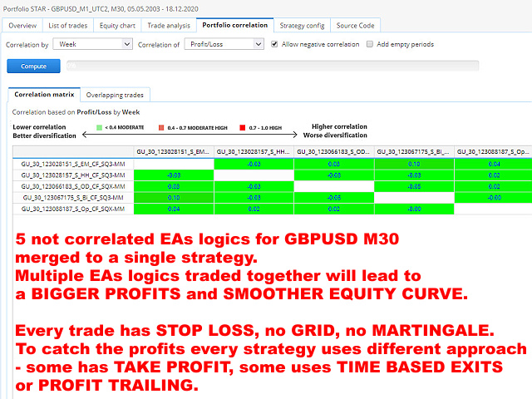Switch to Overlapping trades sub-tab
Screen dimensions: 532x399
coord(115,95)
